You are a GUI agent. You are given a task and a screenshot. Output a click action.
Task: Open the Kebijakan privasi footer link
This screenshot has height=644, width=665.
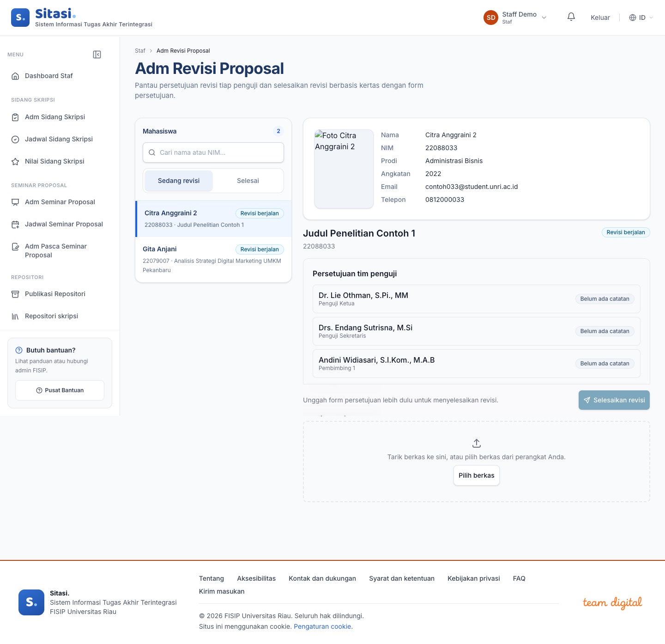(474, 578)
